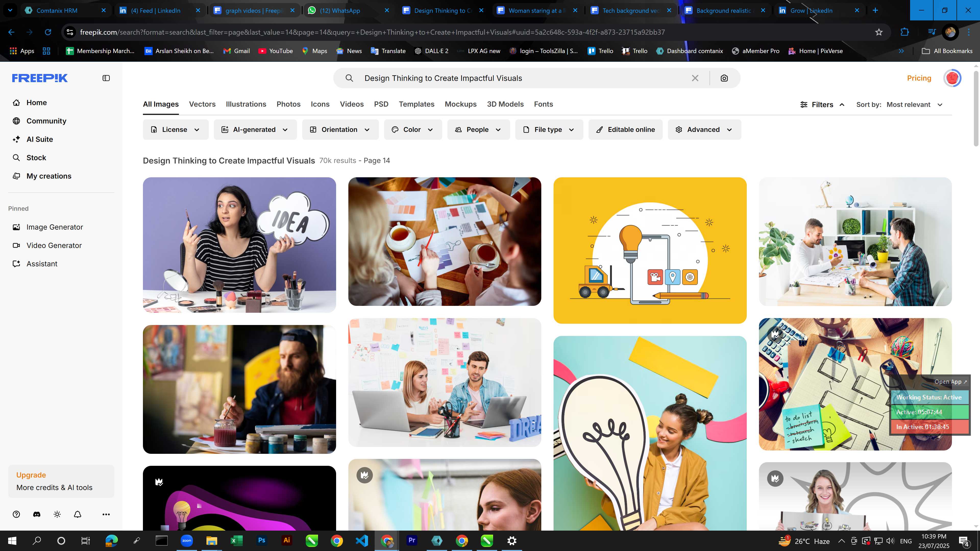Viewport: 980px width, 551px height.
Task: Open the Color filter dropdown
Action: [413, 130]
